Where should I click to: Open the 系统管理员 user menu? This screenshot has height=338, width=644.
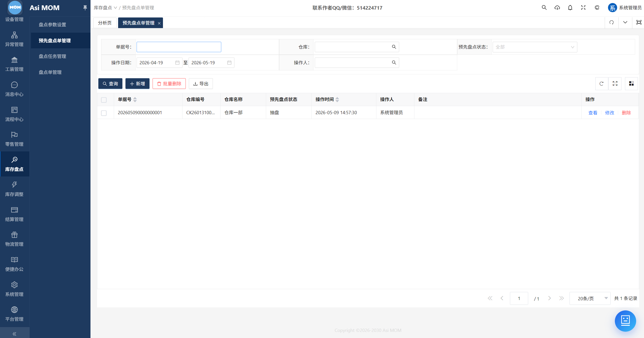pos(625,8)
